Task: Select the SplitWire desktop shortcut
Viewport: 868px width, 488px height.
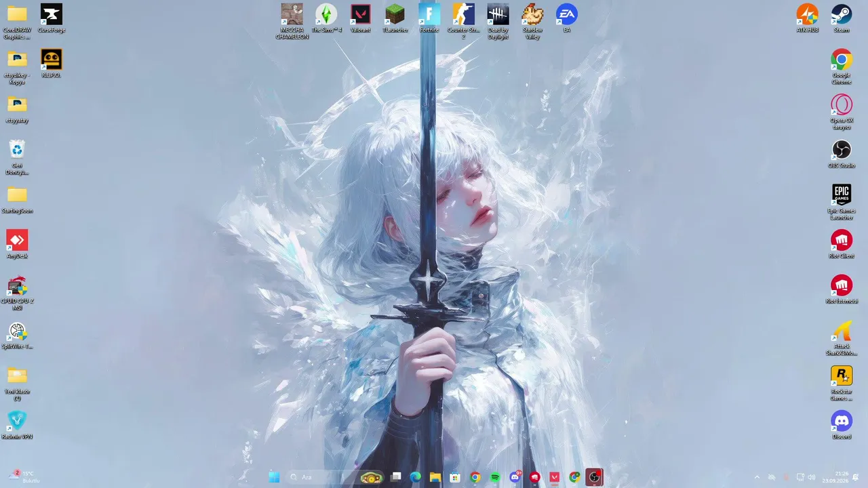Action: coord(17,335)
